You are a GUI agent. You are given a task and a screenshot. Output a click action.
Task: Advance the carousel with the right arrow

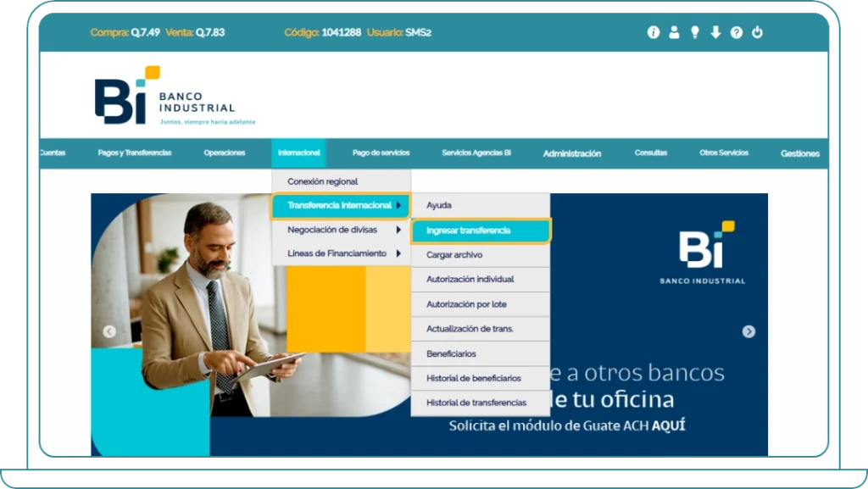tap(747, 332)
